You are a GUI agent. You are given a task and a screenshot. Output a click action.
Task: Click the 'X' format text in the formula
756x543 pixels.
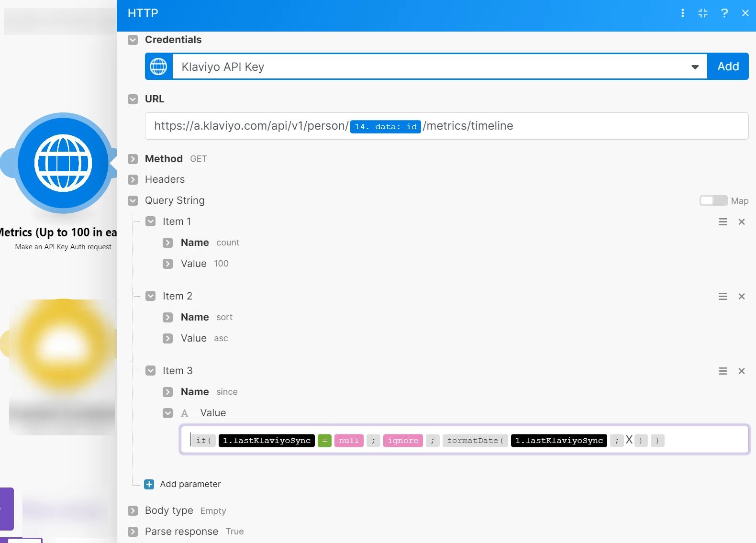629,440
